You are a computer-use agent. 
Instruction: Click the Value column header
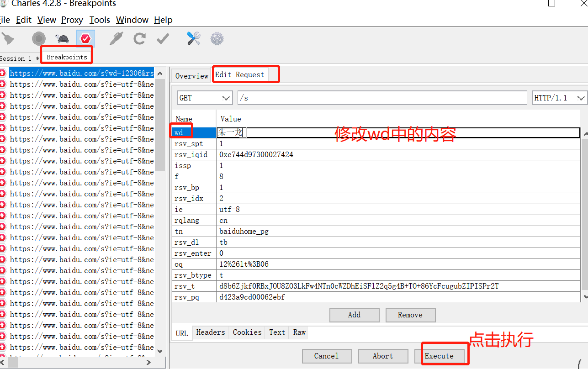398,119
